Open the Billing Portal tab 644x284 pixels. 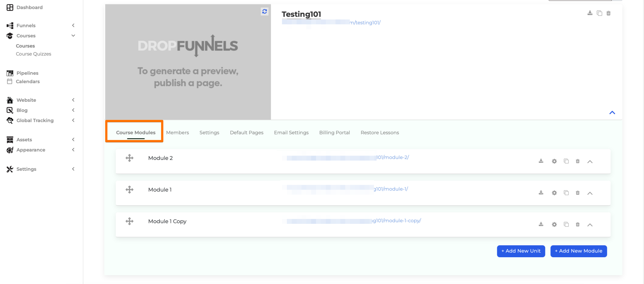point(334,132)
